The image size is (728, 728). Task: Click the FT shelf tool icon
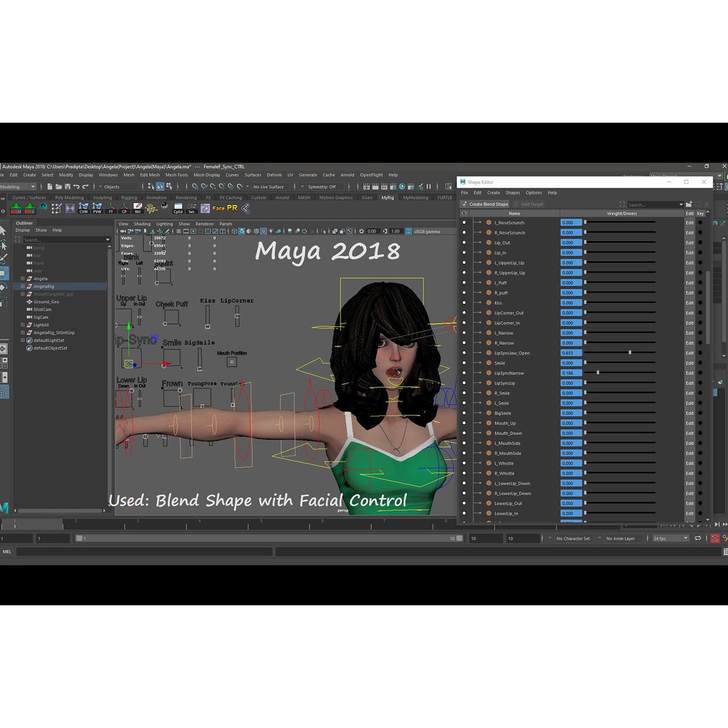coord(111,208)
